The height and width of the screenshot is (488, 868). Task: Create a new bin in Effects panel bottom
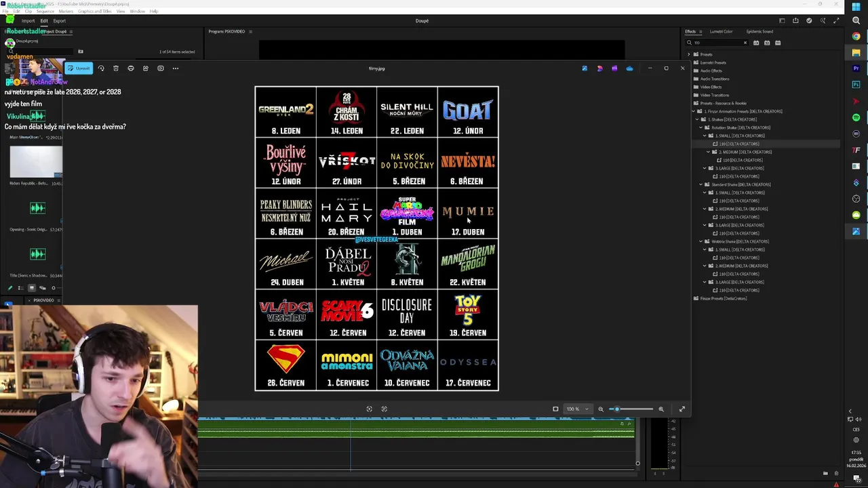point(825,473)
